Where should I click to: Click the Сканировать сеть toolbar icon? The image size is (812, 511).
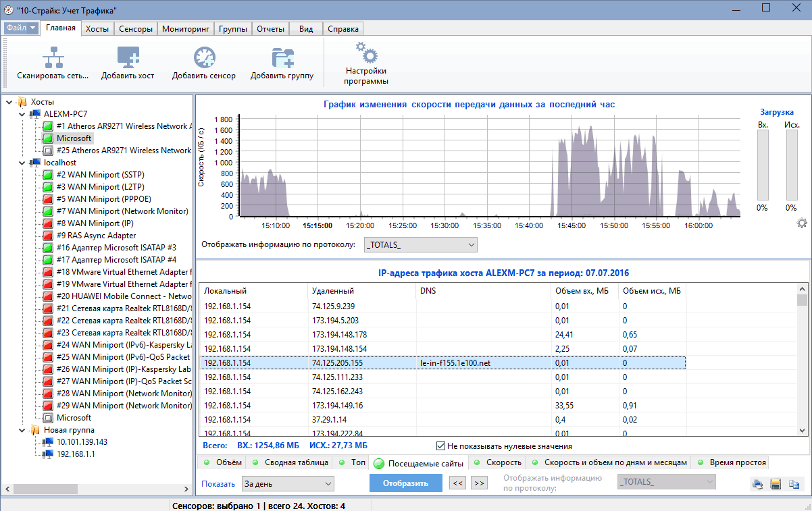pos(53,57)
